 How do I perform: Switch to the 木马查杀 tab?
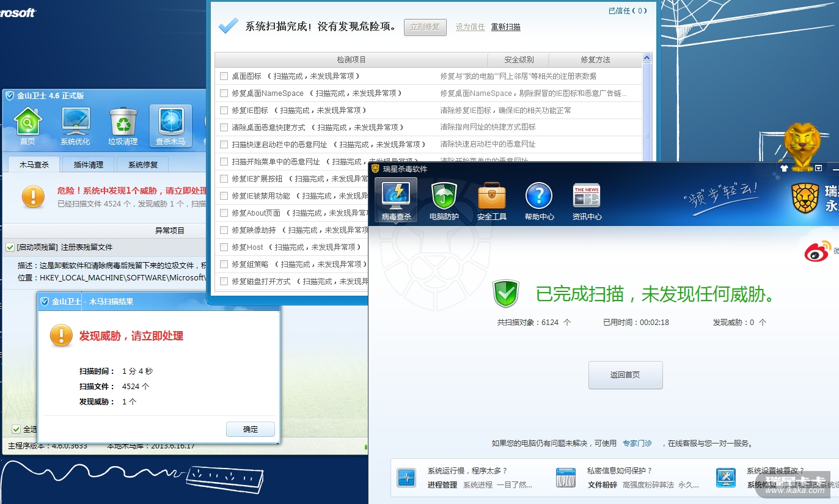coord(34,164)
